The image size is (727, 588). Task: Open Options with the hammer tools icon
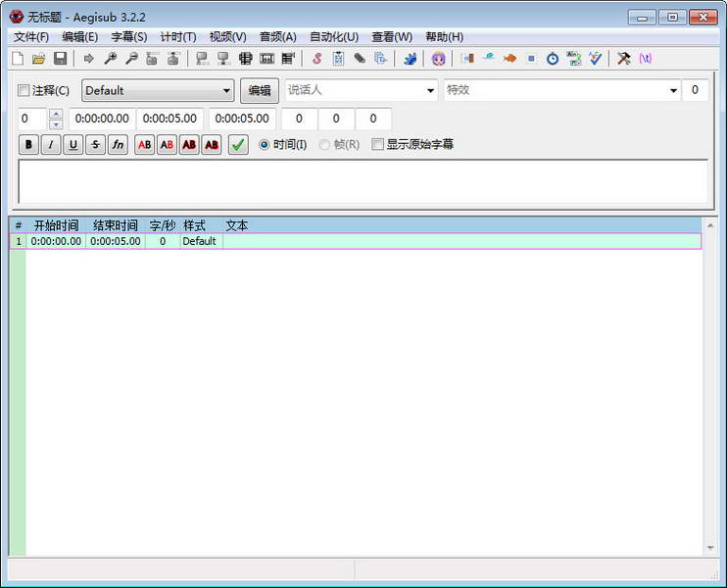pyautogui.click(x=623, y=59)
